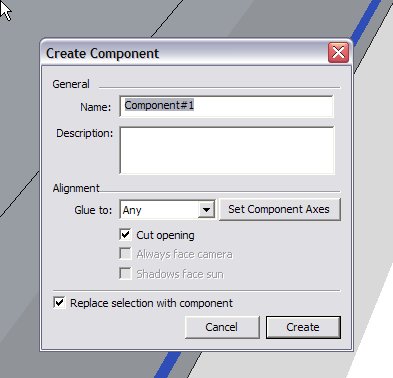
Task: Click the Set Component Axes button
Action: 279,209
